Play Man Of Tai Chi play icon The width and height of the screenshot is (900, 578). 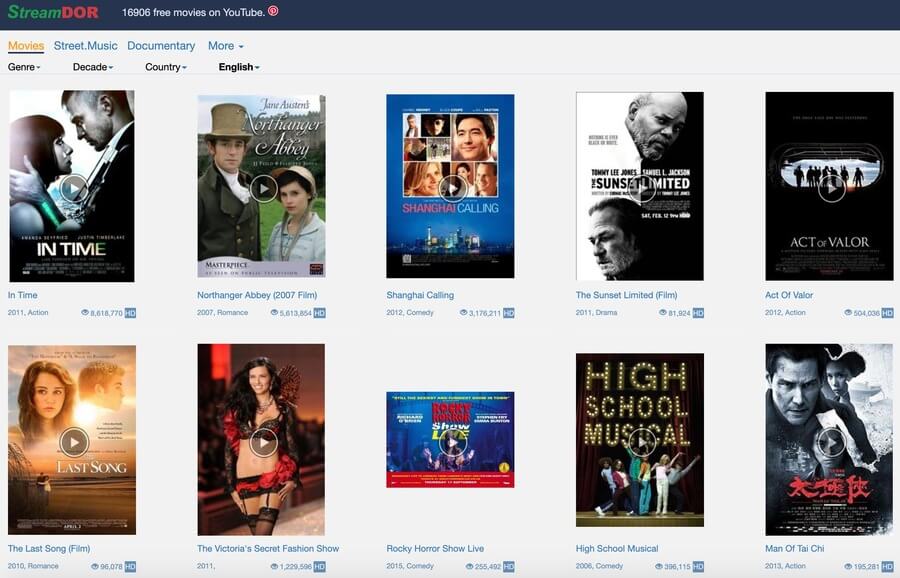pos(831,442)
